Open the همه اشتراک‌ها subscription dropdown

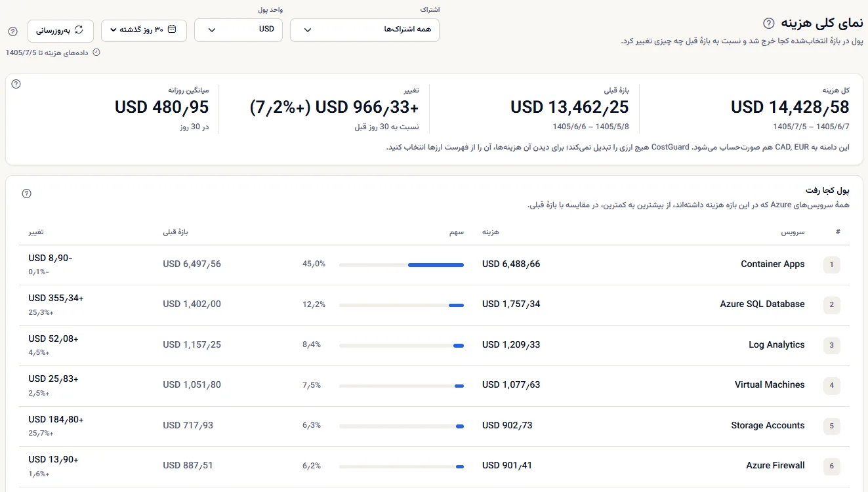[365, 30]
